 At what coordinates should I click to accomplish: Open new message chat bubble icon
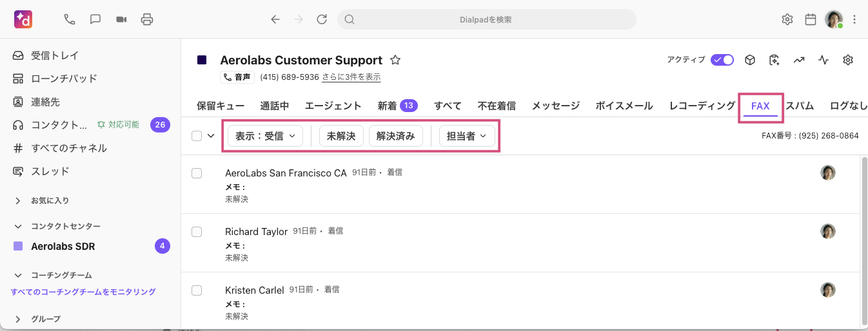point(95,19)
